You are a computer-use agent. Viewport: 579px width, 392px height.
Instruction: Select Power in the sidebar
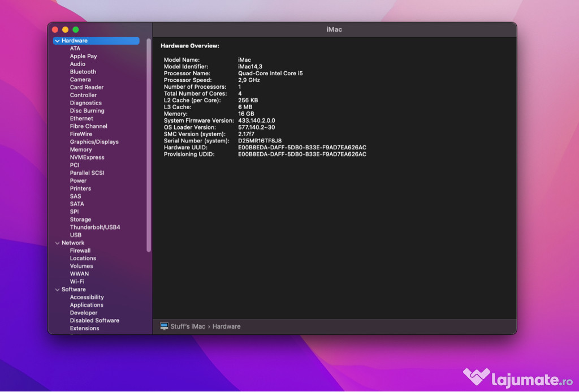pos(78,180)
